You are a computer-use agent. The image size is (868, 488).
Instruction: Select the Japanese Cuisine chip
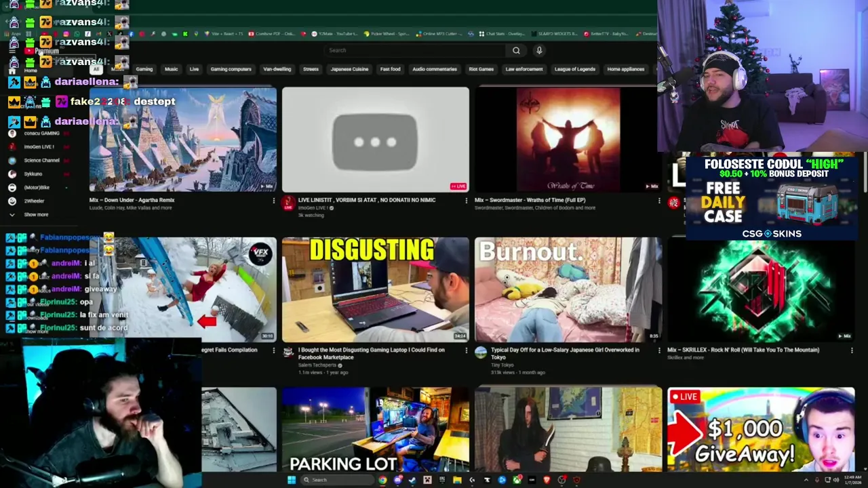349,69
